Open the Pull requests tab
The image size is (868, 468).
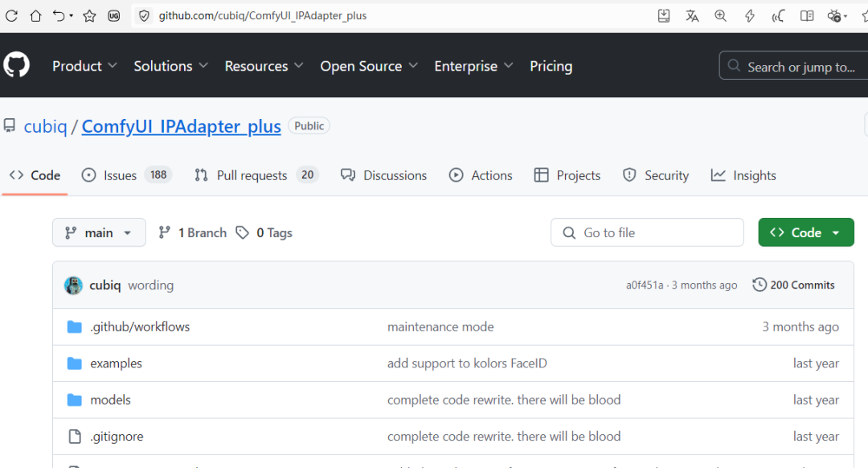257,175
